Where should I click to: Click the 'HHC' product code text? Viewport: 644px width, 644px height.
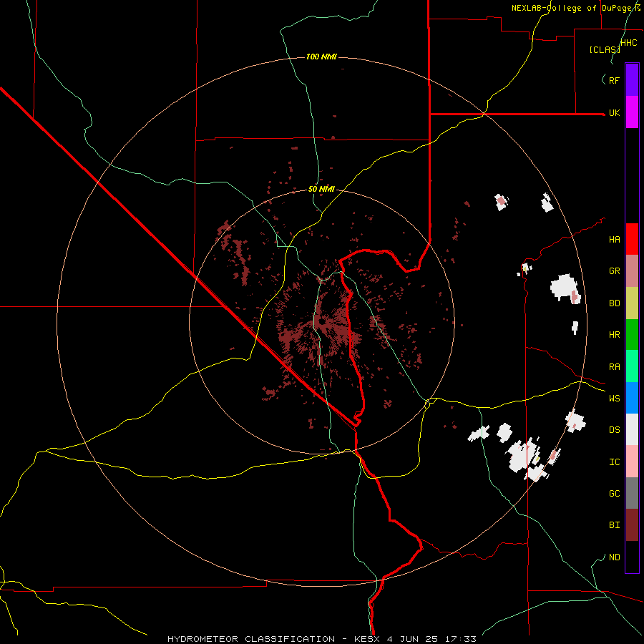[628, 43]
